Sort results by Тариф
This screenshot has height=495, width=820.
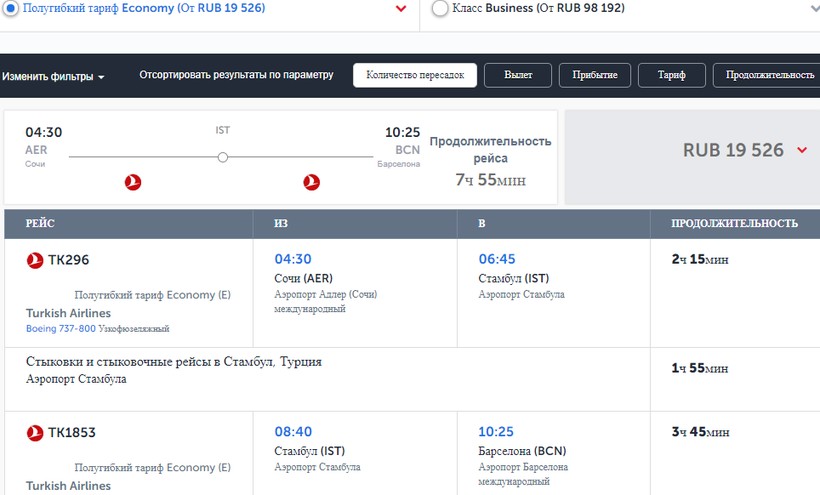(670, 76)
